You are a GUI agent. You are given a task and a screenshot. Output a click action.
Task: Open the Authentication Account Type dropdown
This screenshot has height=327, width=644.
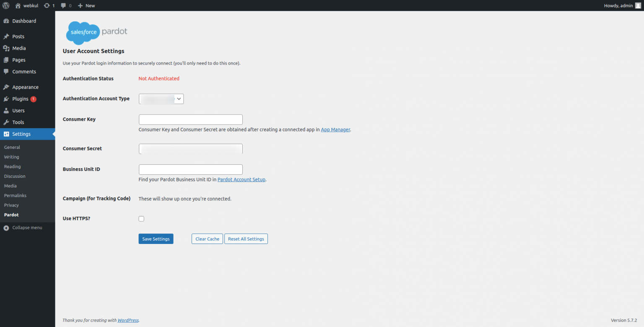coord(161,99)
